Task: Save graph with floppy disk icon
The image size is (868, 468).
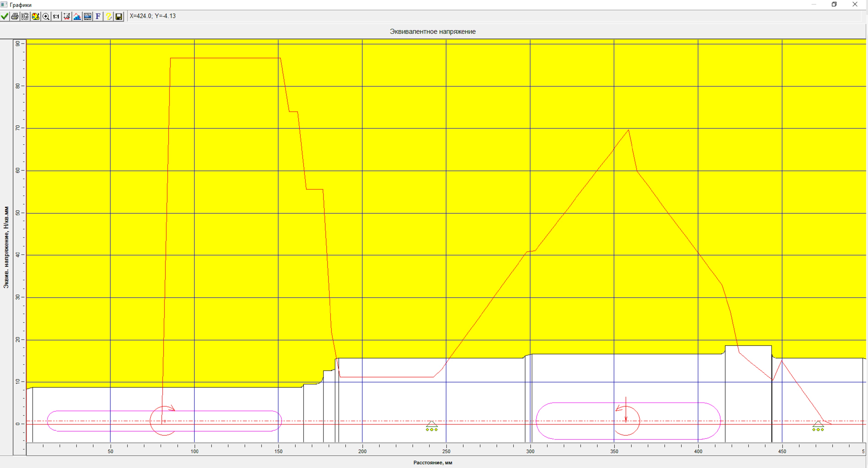Action: pos(119,16)
